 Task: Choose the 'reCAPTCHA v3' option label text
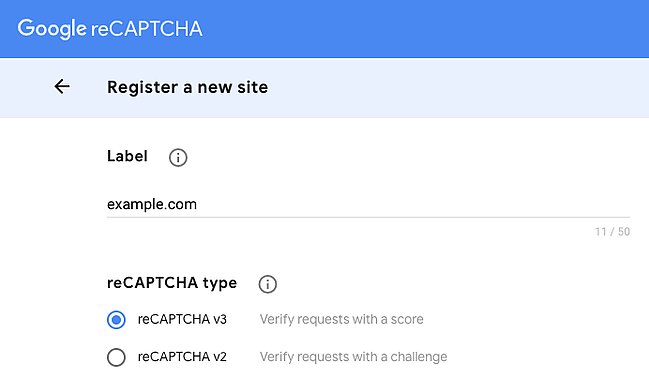pyautogui.click(x=182, y=319)
